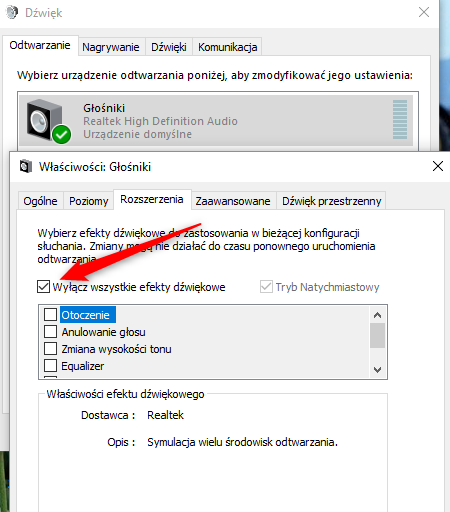Switch to the Nagrywanie tab
Screen dimensions: 450x512
coord(111,47)
